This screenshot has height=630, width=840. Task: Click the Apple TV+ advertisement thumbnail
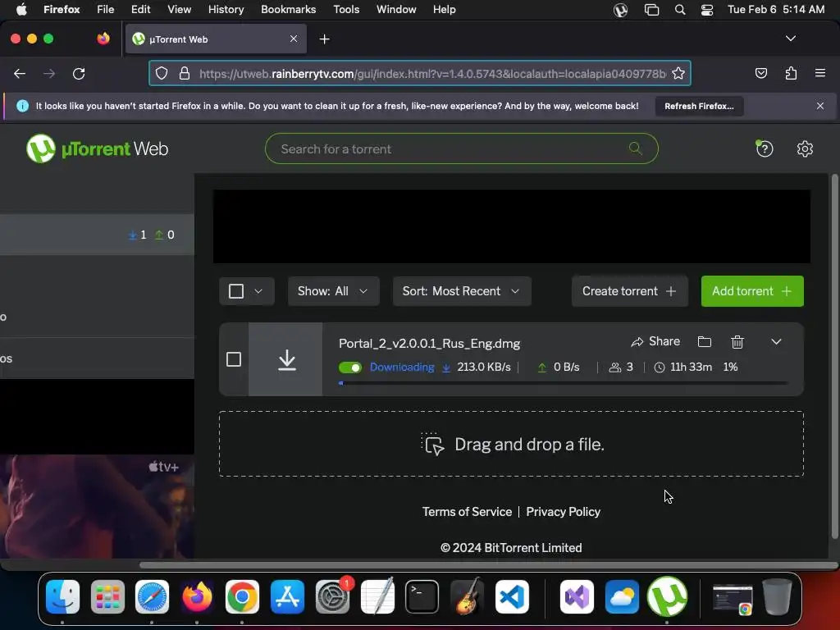[x=97, y=506]
